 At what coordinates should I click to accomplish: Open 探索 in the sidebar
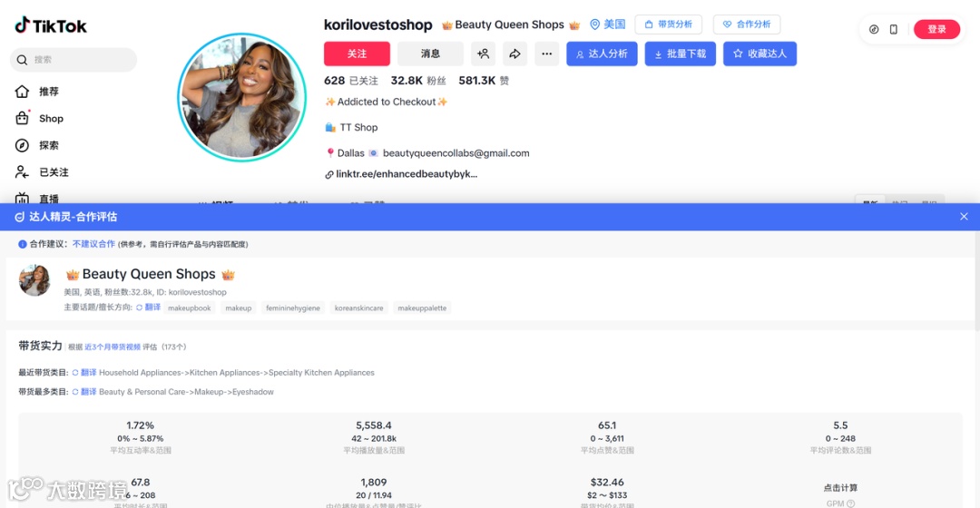click(49, 145)
